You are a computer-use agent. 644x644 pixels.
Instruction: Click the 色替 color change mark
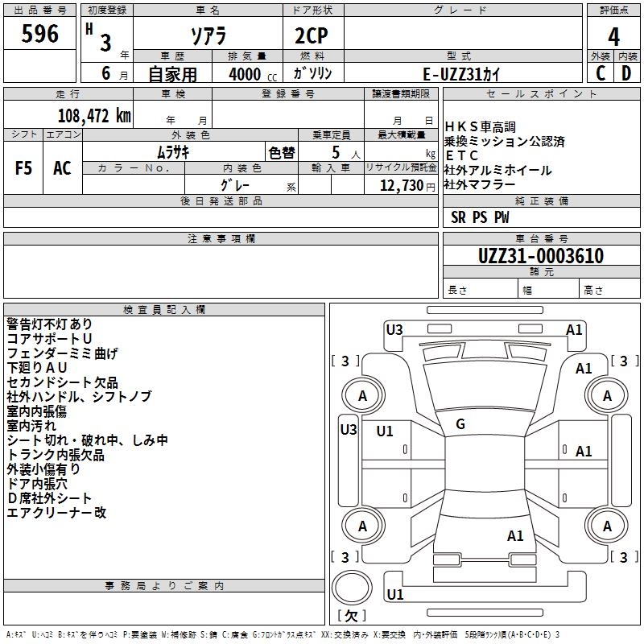coord(282,153)
